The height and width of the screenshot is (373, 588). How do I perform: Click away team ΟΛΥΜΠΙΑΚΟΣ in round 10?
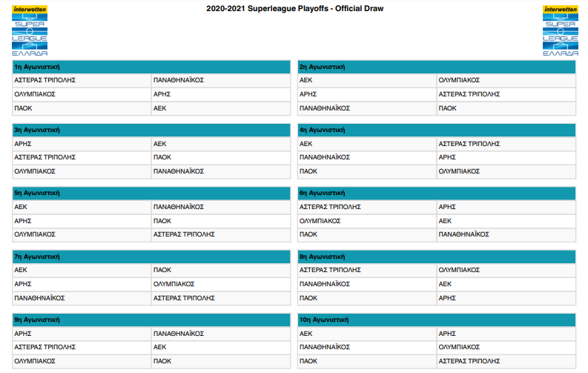[x=459, y=347]
